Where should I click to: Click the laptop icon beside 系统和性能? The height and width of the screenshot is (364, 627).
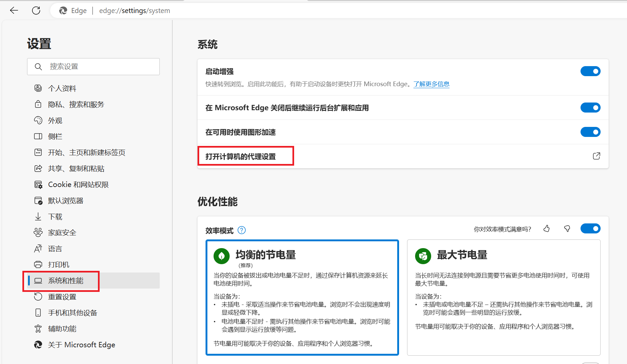click(38, 281)
